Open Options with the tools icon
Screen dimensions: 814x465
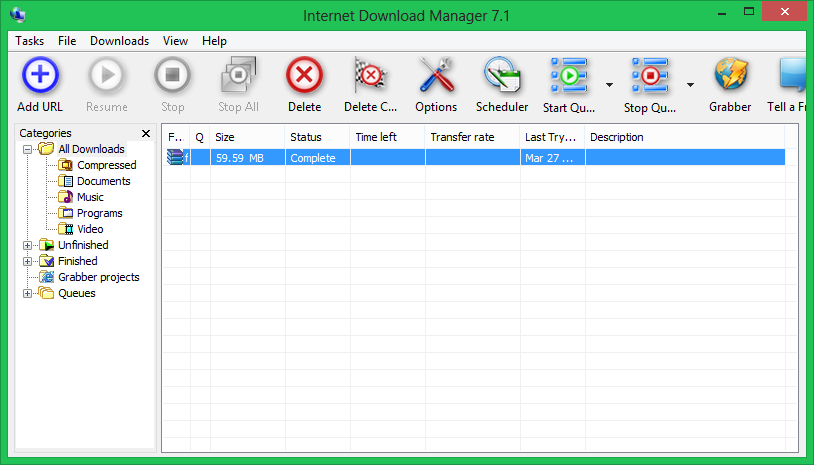coord(436,75)
